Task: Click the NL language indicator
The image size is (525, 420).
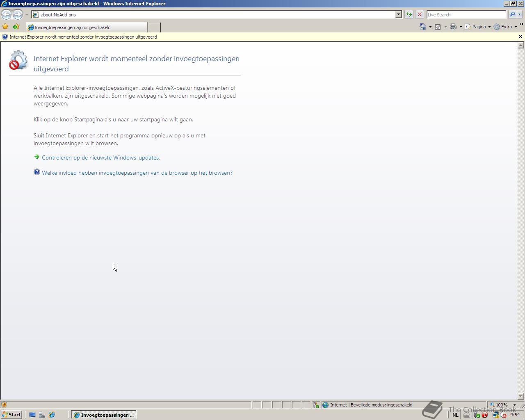Action: click(455, 415)
